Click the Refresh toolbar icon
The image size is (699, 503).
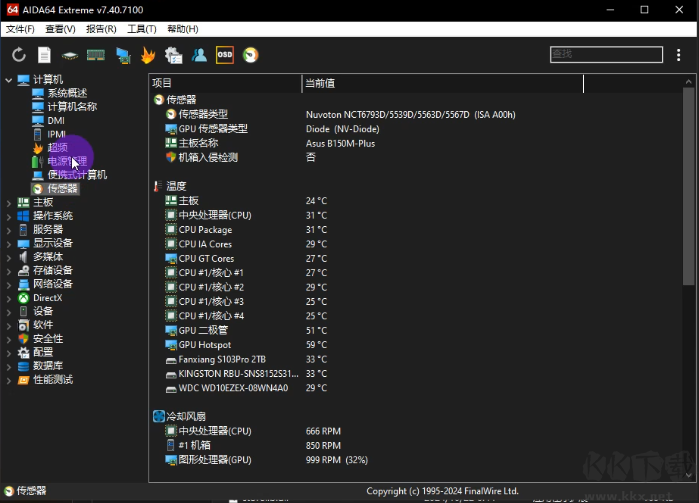pyautogui.click(x=19, y=55)
